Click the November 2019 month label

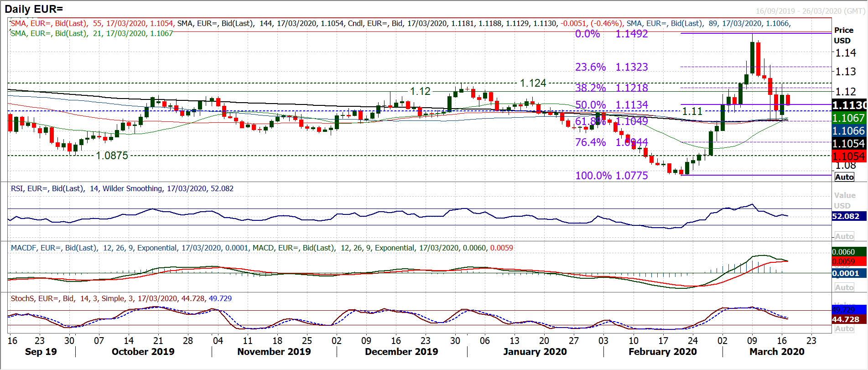pos(274,352)
